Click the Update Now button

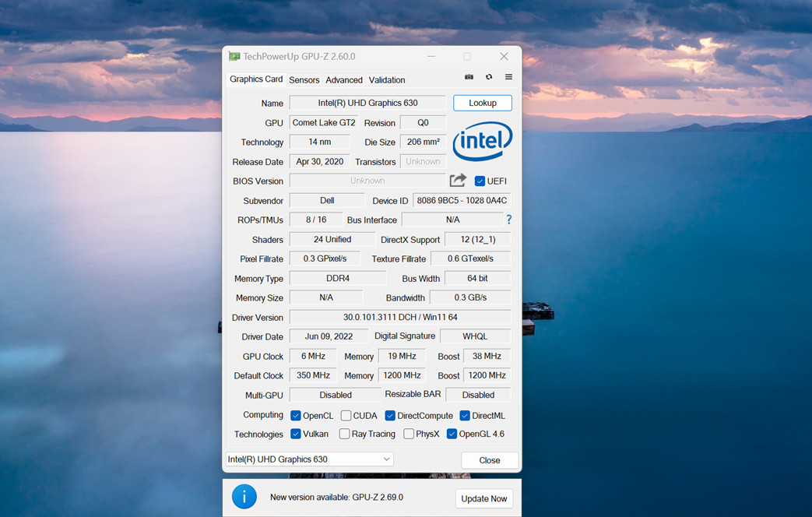[483, 498]
